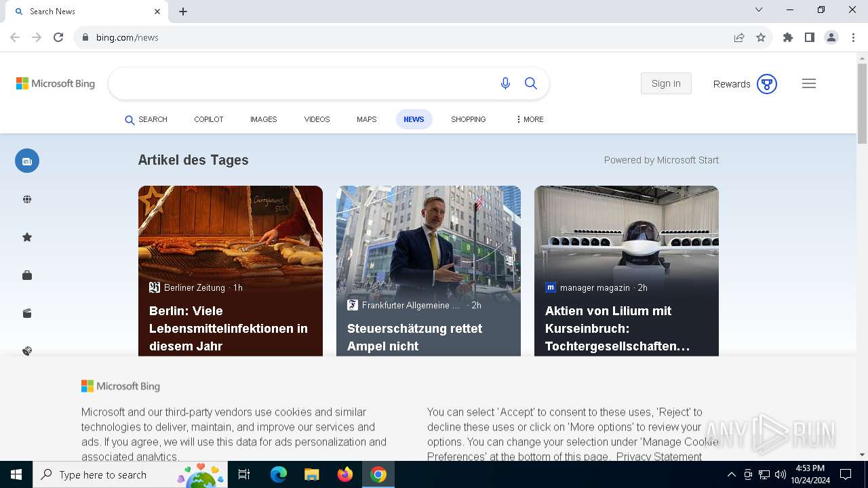868x488 pixels.
Task: Select the sports ball sidebar icon
Action: pos(27,351)
